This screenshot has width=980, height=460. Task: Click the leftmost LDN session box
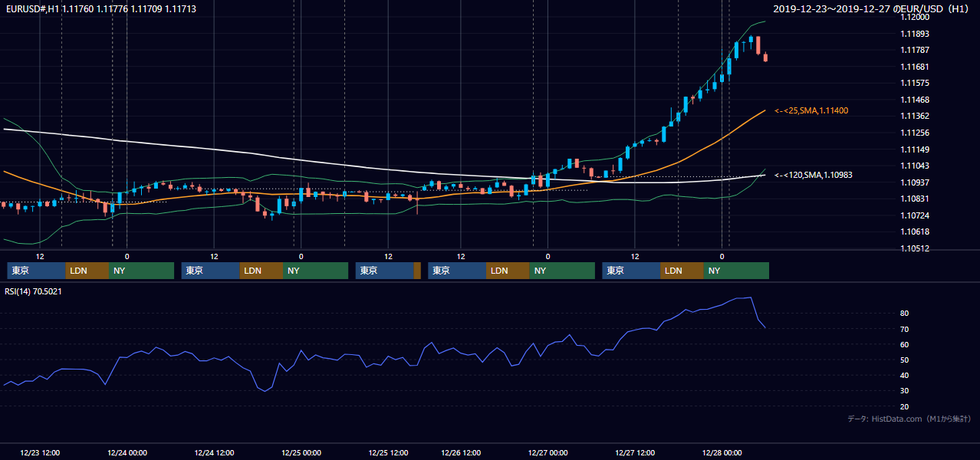87,271
